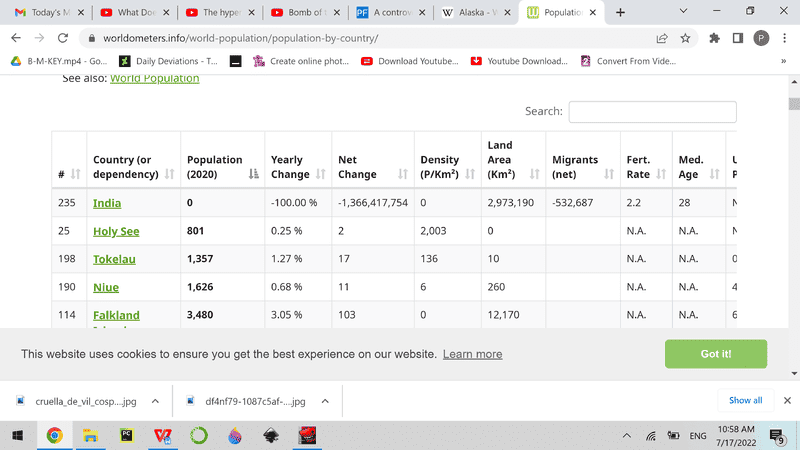Expand options for cruella_de_vil download

[x=155, y=400]
